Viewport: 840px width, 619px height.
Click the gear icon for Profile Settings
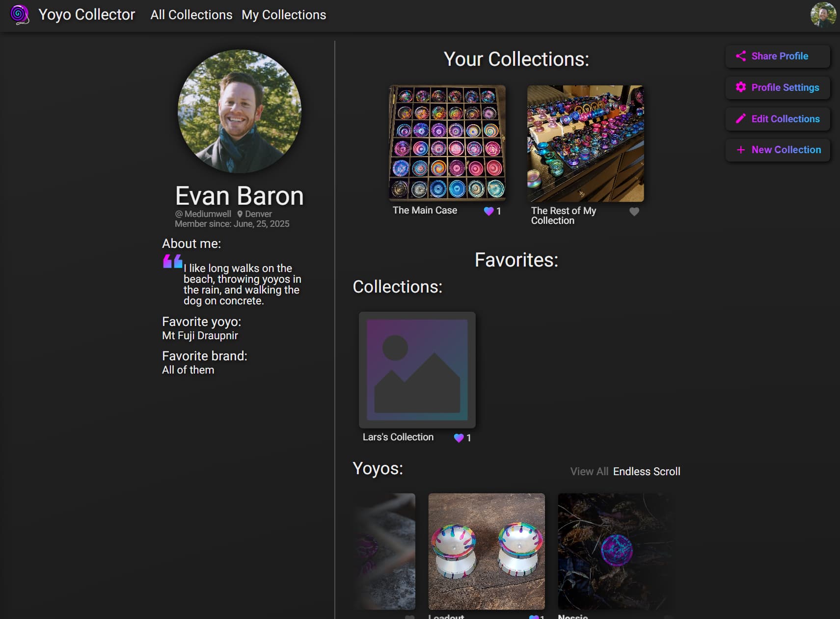click(x=741, y=87)
